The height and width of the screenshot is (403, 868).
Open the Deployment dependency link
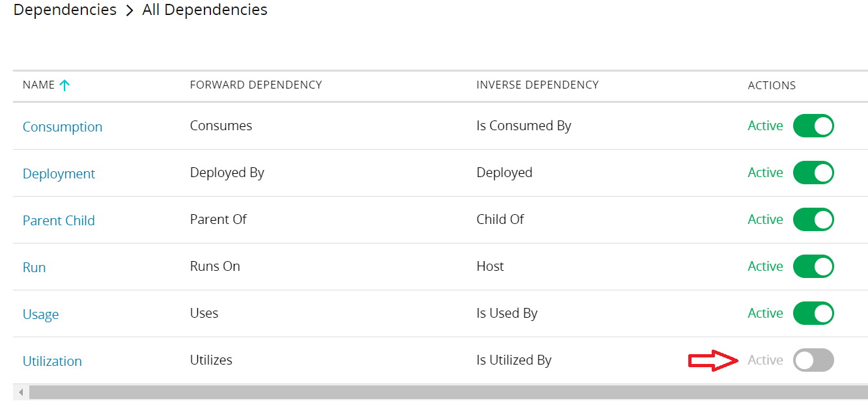tap(59, 174)
